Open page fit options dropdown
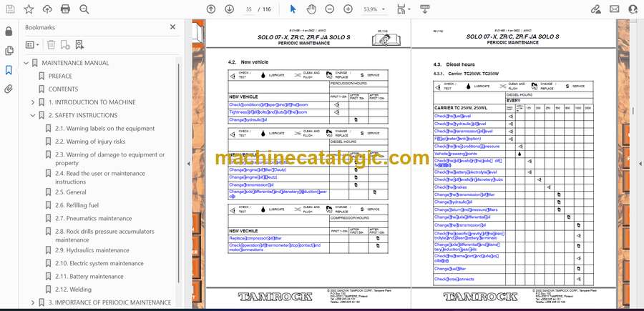 [404, 9]
